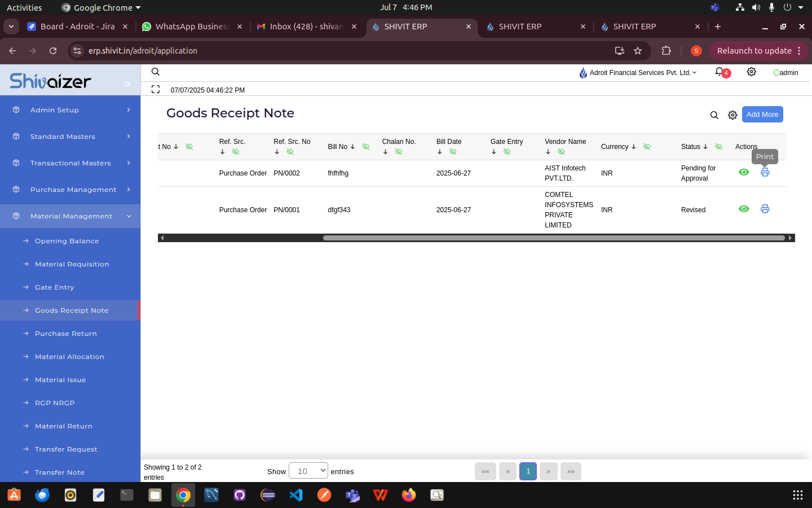Open table column settings gear icon
The height and width of the screenshot is (508, 812).
coord(732,115)
